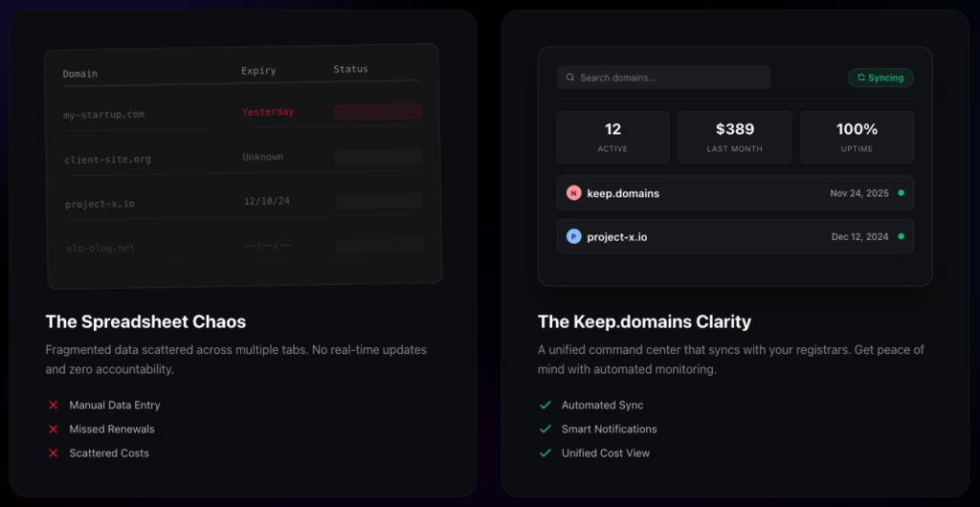Click the Expiry column header in spreadsheet

[x=258, y=71]
